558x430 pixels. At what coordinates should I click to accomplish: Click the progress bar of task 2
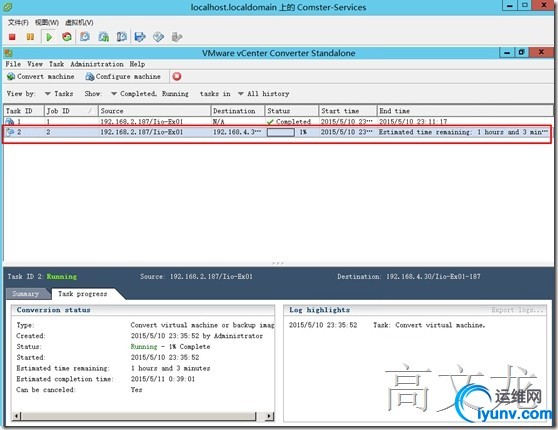tap(281, 132)
